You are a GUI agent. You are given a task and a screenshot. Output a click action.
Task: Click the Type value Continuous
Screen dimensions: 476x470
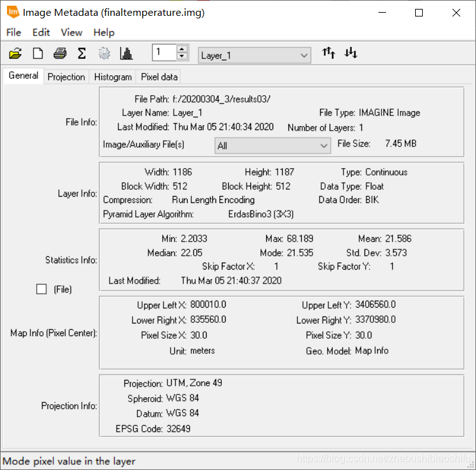pyautogui.click(x=386, y=173)
